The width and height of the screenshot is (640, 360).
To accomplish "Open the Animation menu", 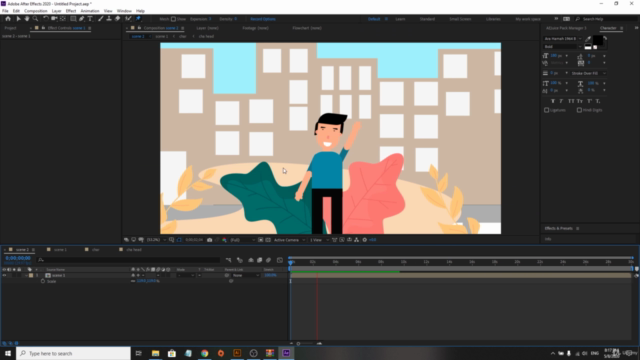I will 90,11.
